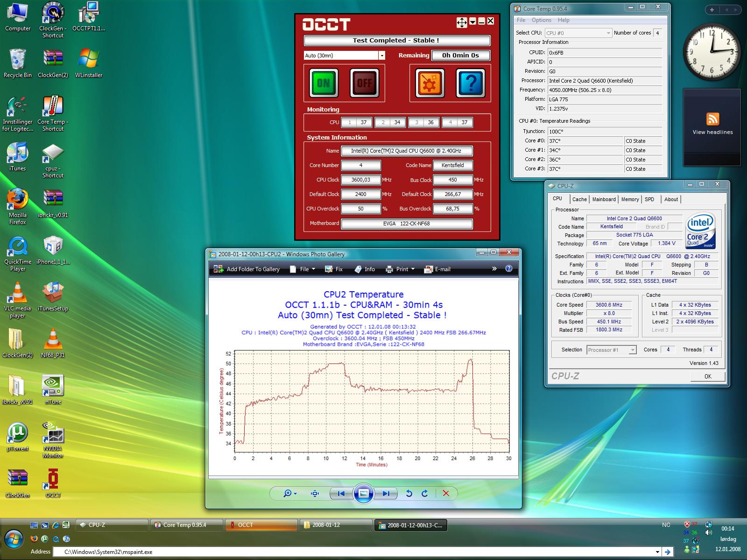Go to next photo in Photo Gallery

[x=386, y=493]
